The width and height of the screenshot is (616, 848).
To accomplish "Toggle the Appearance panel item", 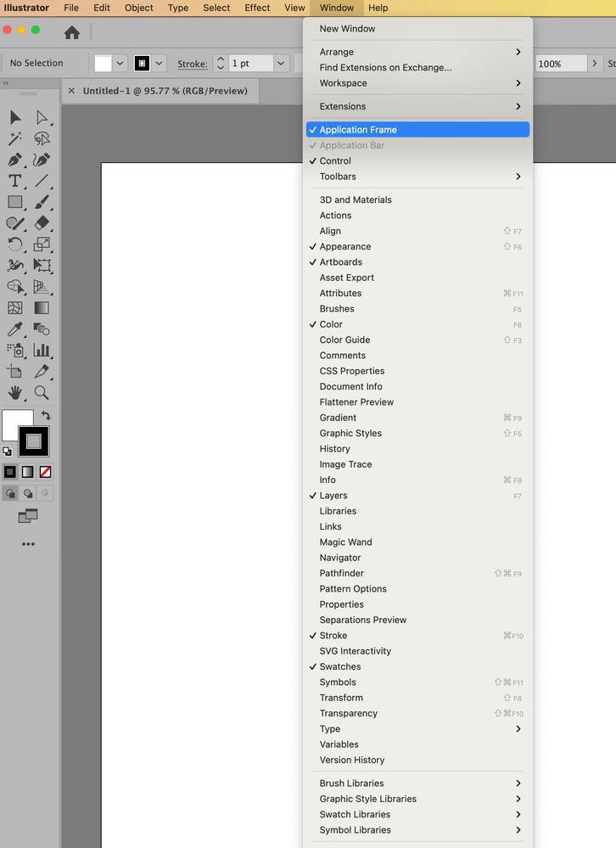I will click(417, 246).
